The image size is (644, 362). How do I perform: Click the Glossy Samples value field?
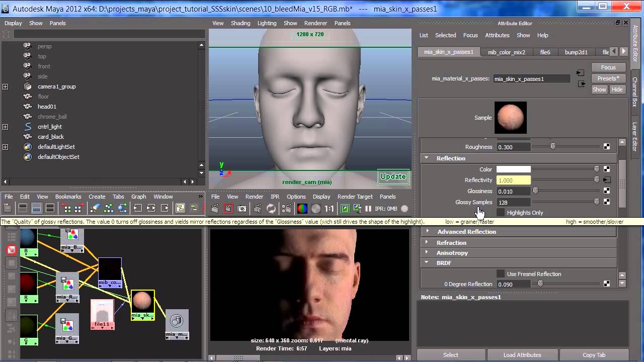coord(513,202)
